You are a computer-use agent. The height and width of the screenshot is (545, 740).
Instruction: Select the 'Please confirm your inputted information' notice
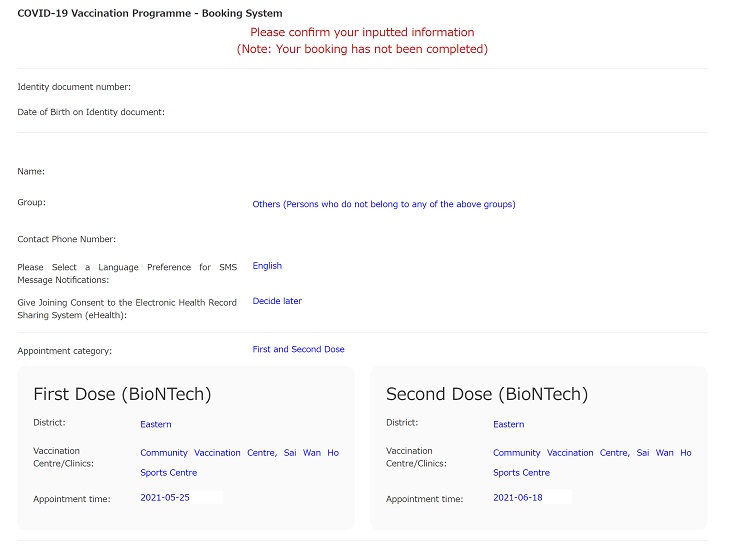click(x=362, y=32)
